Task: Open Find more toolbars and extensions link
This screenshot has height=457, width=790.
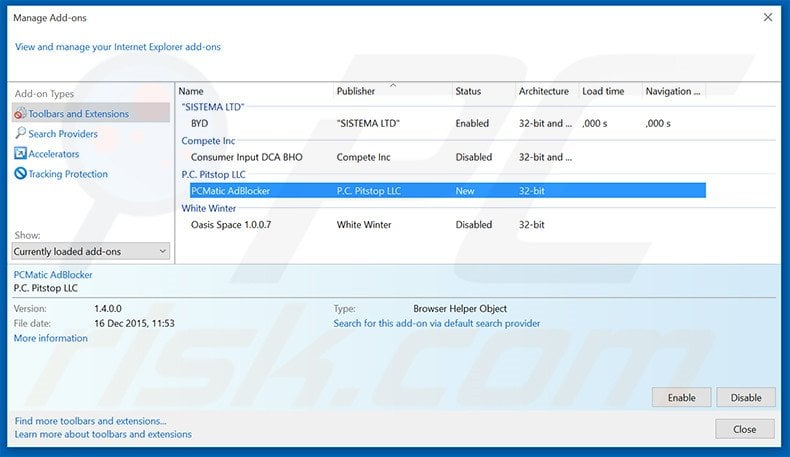Action: coord(90,421)
